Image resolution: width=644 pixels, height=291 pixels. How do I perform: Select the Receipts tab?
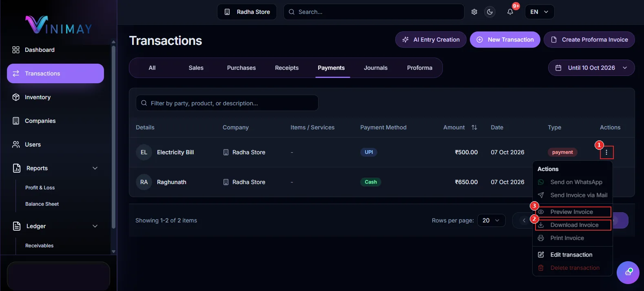pos(287,68)
